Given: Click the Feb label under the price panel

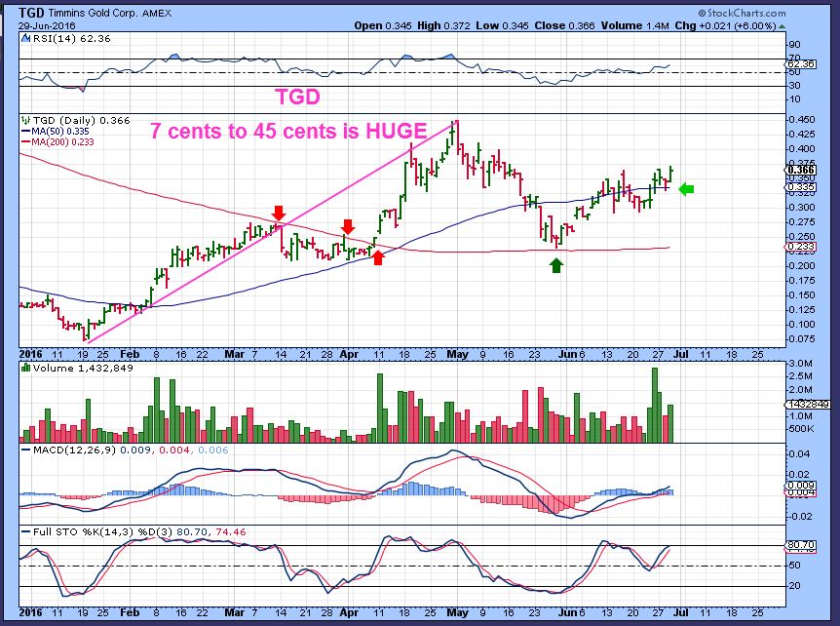Looking at the screenshot, I should (130, 354).
